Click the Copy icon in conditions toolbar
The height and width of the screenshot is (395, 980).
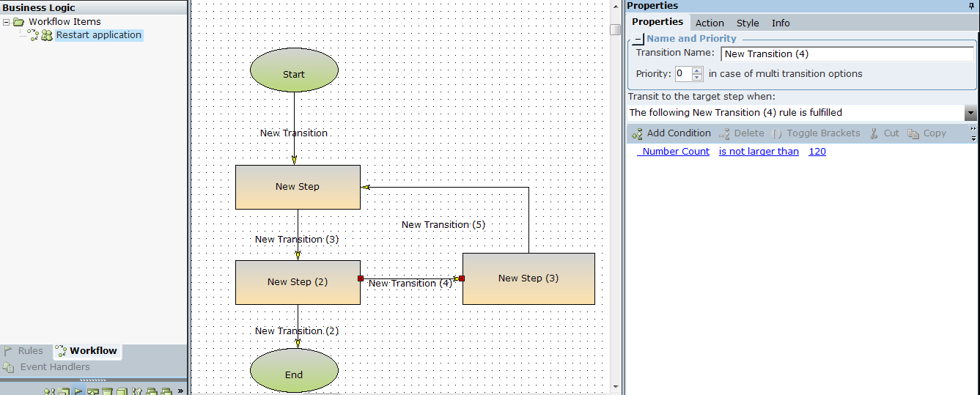(x=913, y=133)
